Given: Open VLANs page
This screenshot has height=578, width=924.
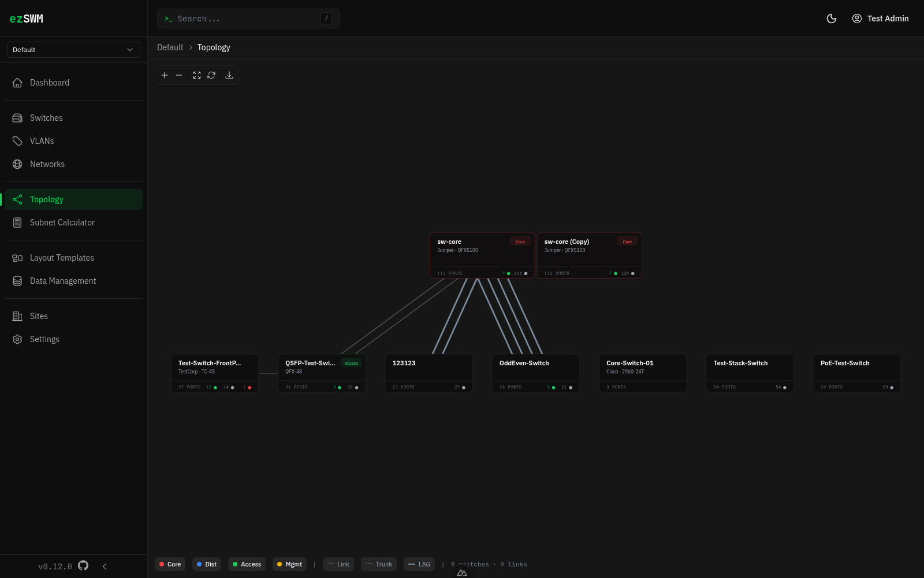Looking at the screenshot, I should tap(73, 141).
